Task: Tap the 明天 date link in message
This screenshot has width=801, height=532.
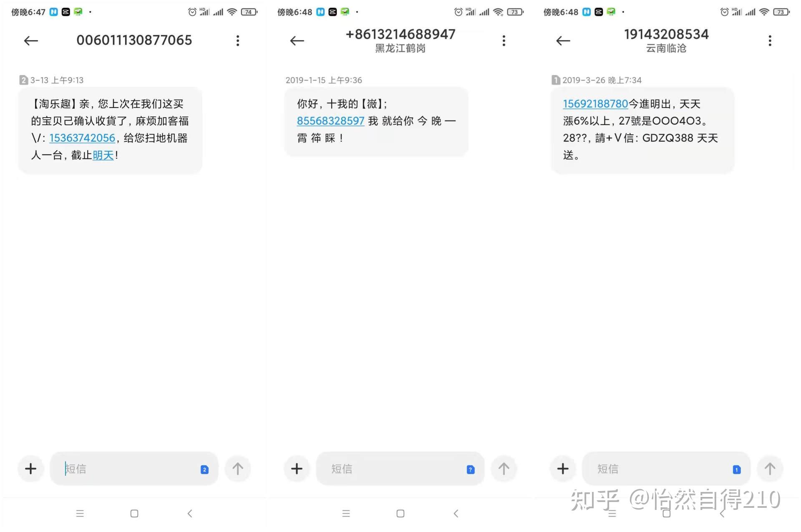Action: point(103,156)
